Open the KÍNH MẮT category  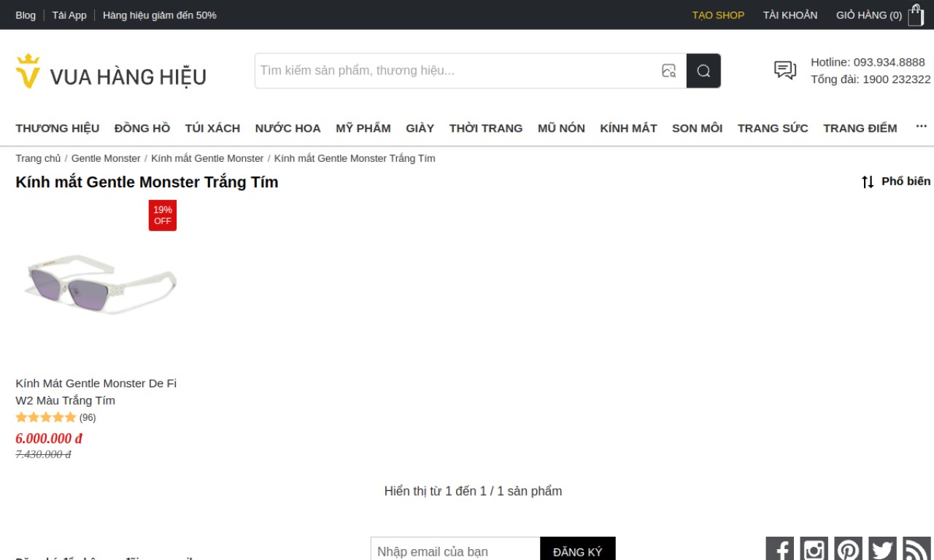628,128
